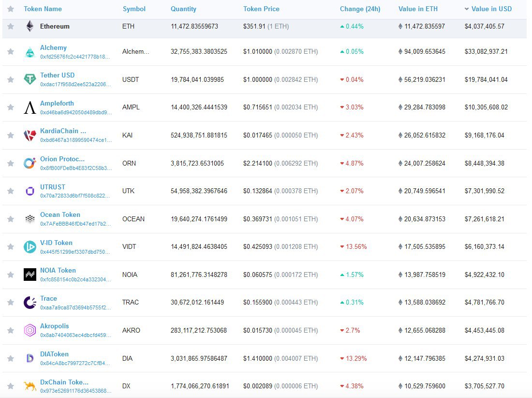The image size is (532, 398).
Task: Star the Ethereum row as favorite
Action: (11, 27)
